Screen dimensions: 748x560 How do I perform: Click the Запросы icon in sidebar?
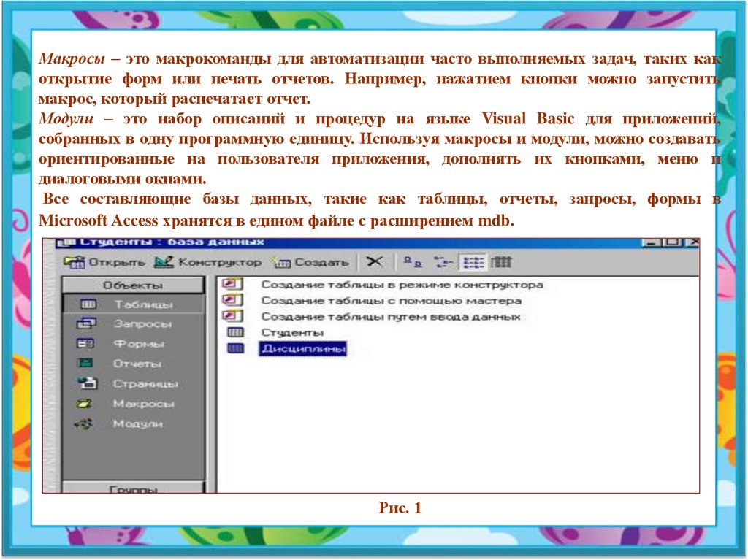coord(86,323)
